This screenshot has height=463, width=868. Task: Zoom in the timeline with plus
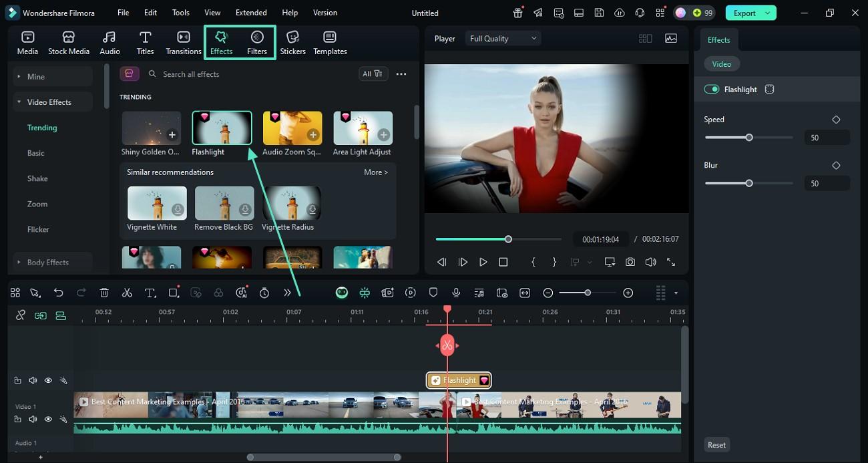point(628,293)
